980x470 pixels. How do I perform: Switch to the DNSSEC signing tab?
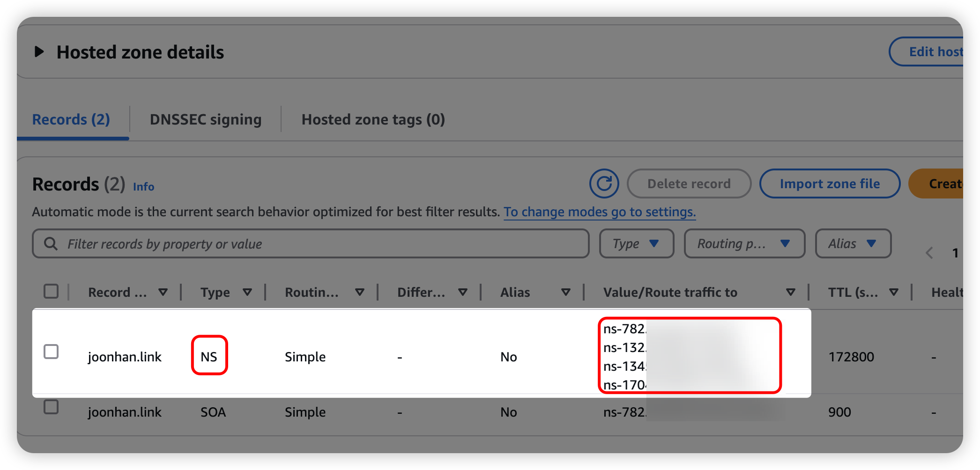[x=206, y=119]
